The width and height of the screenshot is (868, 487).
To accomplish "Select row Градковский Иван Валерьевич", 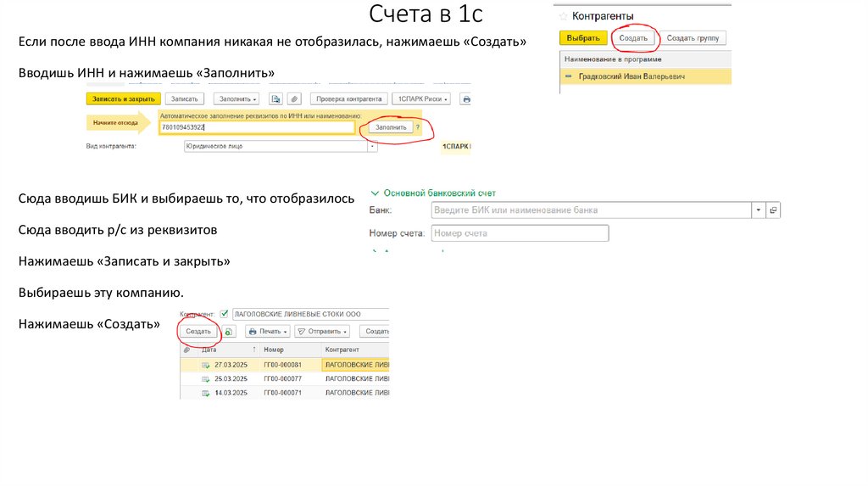I will click(x=645, y=76).
